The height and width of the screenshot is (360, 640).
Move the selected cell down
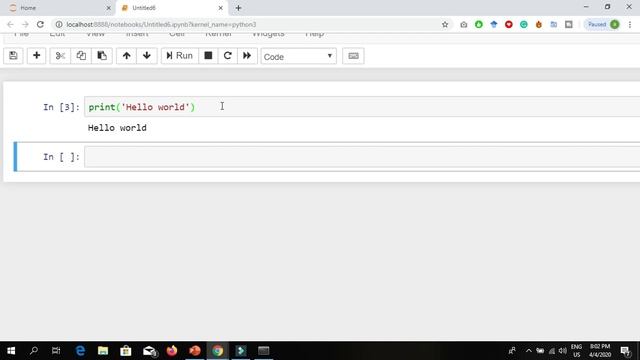(x=147, y=56)
